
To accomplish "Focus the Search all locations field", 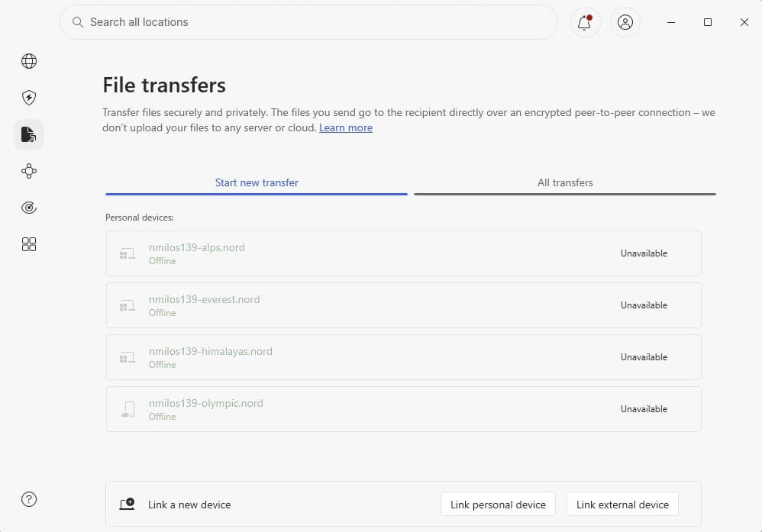I will [308, 22].
